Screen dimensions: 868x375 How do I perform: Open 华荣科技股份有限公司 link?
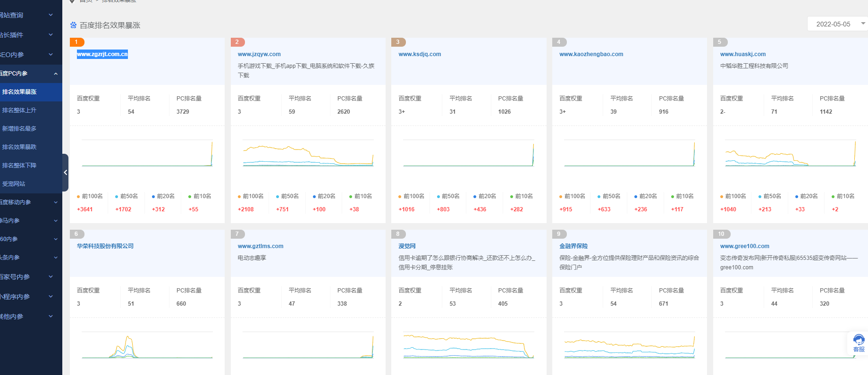click(105, 246)
